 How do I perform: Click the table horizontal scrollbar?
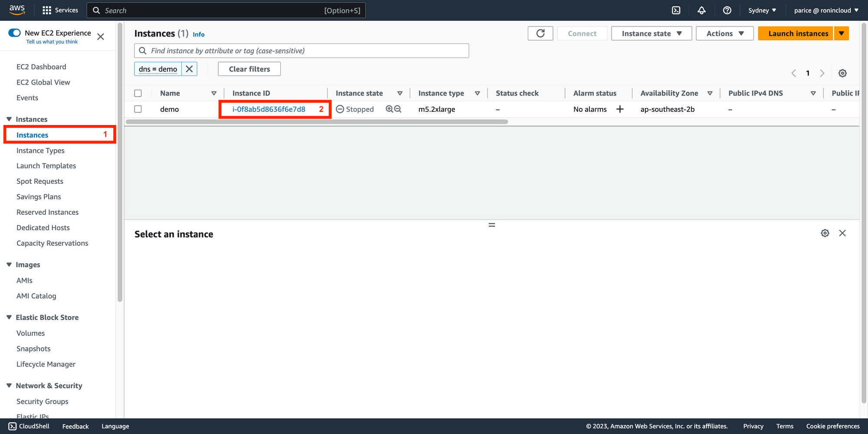tap(317, 122)
